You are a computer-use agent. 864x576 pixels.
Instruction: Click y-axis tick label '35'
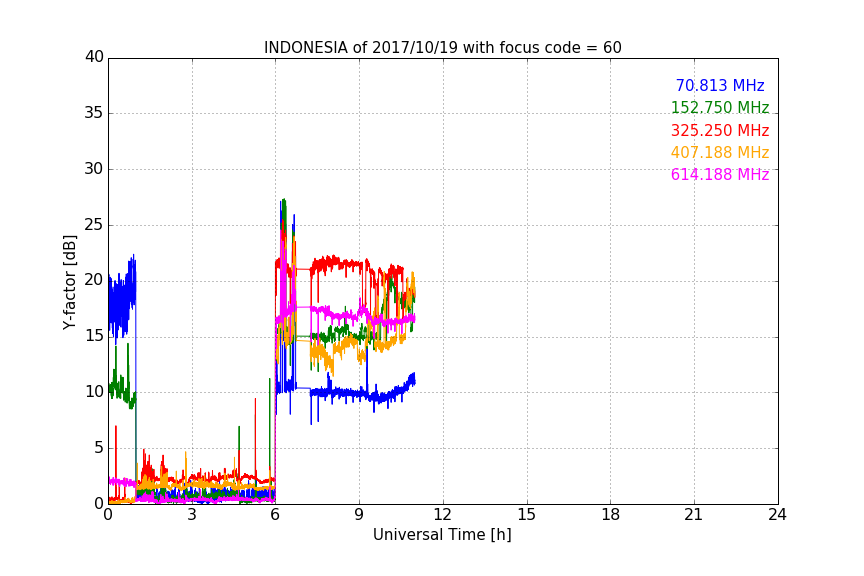[94, 113]
